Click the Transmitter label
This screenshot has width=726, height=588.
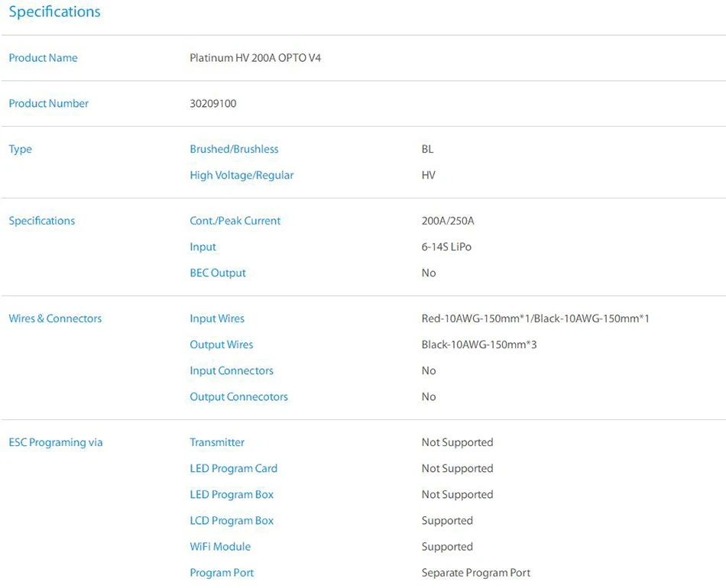point(217,442)
